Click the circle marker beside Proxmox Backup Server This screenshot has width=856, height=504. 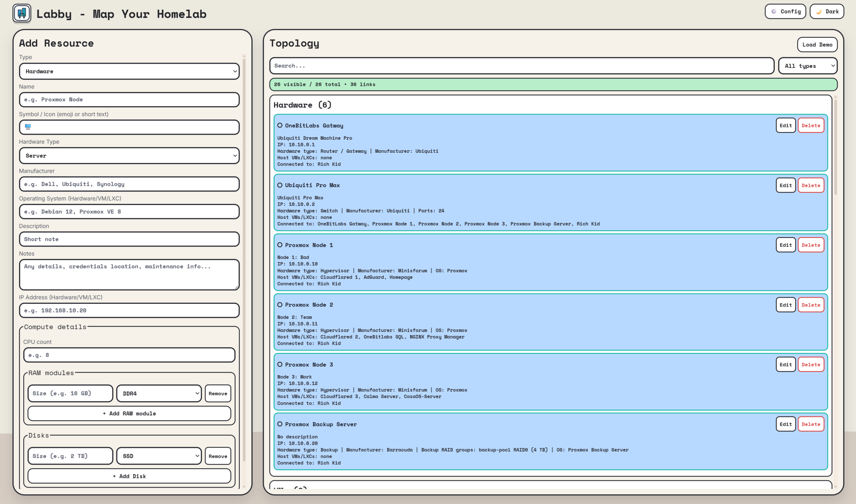280,424
